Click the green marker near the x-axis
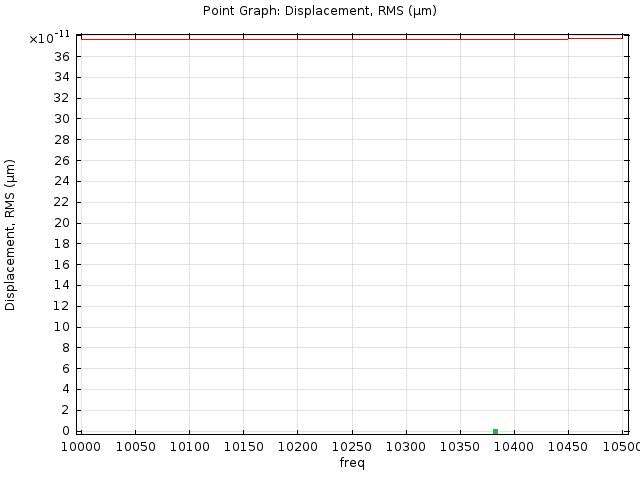The image size is (640, 480). 495,431
